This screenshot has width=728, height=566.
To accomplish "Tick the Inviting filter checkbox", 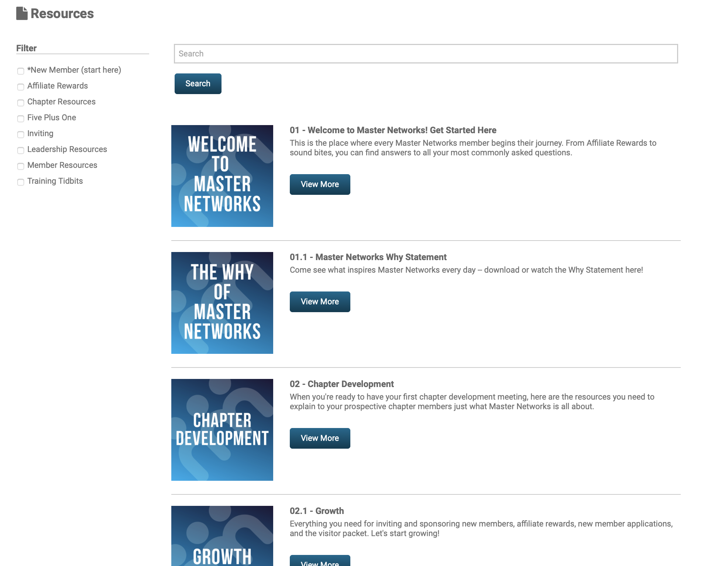I will tap(21, 134).
